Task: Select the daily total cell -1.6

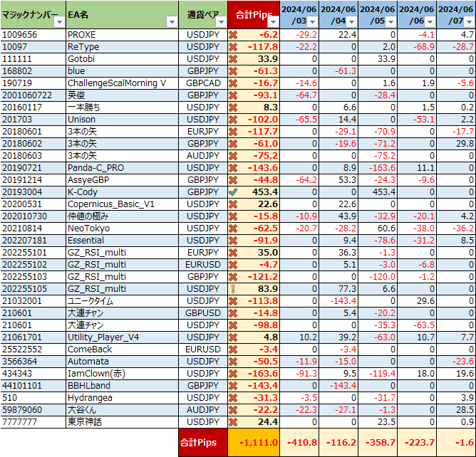Action: point(456,443)
